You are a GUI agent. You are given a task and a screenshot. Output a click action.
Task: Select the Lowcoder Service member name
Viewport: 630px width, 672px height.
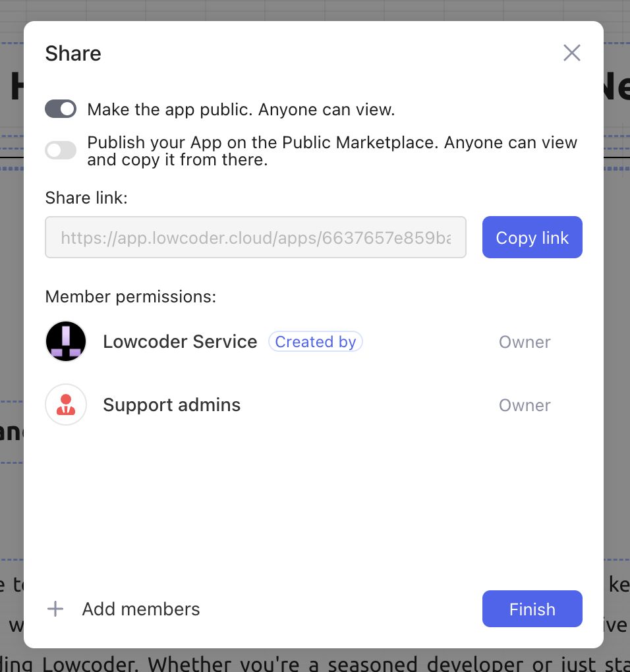[180, 342]
